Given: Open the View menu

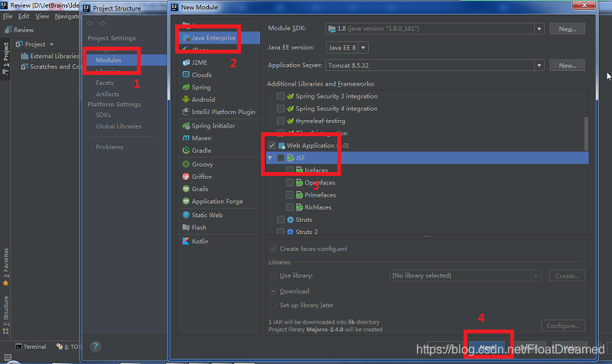Looking at the screenshot, I should 42,16.
